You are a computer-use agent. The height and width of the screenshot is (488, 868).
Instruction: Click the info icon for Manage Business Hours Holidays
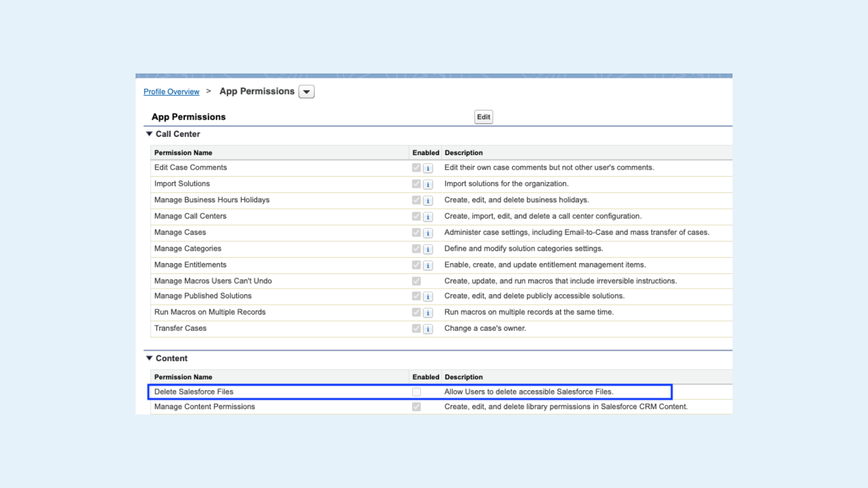point(428,201)
